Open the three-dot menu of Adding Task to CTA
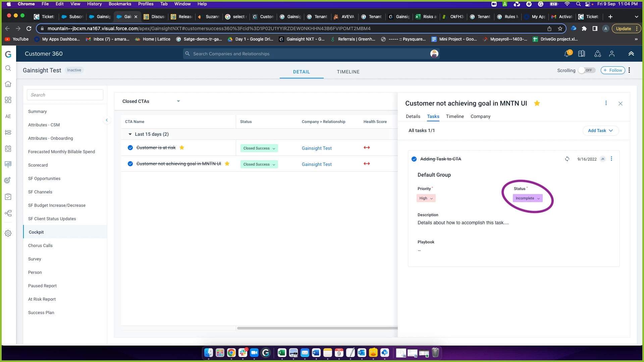The width and height of the screenshot is (644, 362). 611,159
